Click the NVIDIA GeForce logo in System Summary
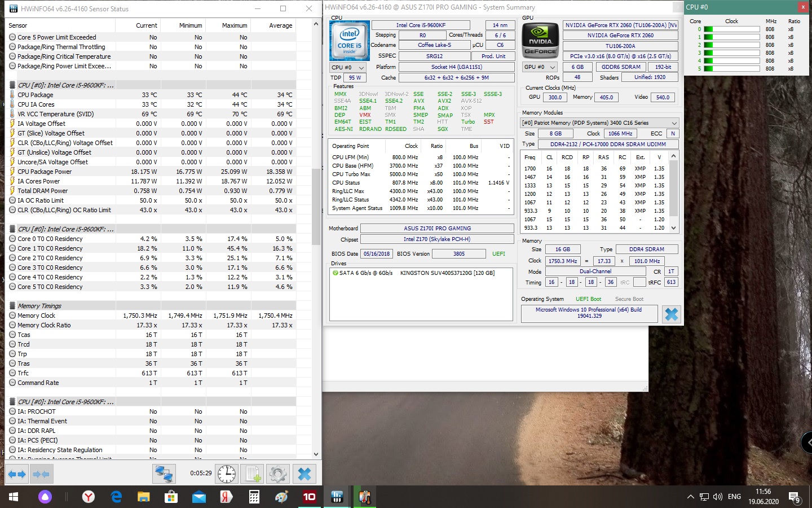This screenshot has width=812, height=508. [x=540, y=41]
